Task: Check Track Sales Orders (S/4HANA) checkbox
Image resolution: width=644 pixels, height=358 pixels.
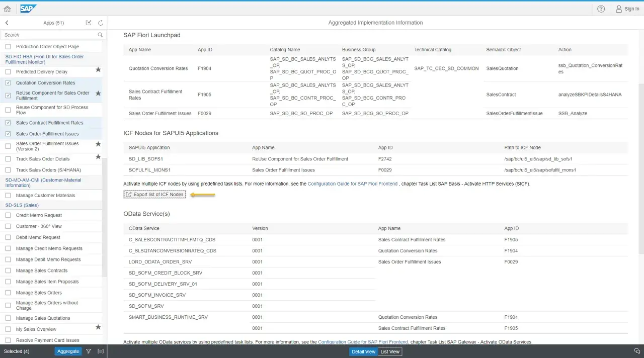Action: click(8, 170)
